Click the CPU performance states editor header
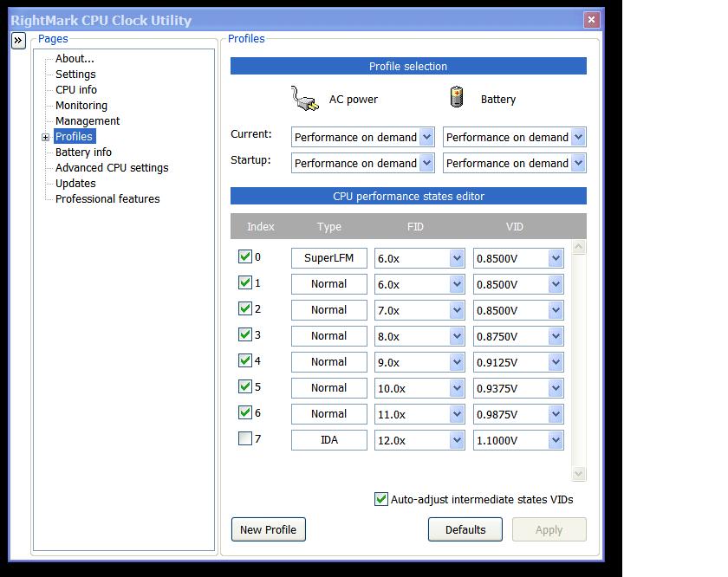728x577 pixels. (408, 196)
